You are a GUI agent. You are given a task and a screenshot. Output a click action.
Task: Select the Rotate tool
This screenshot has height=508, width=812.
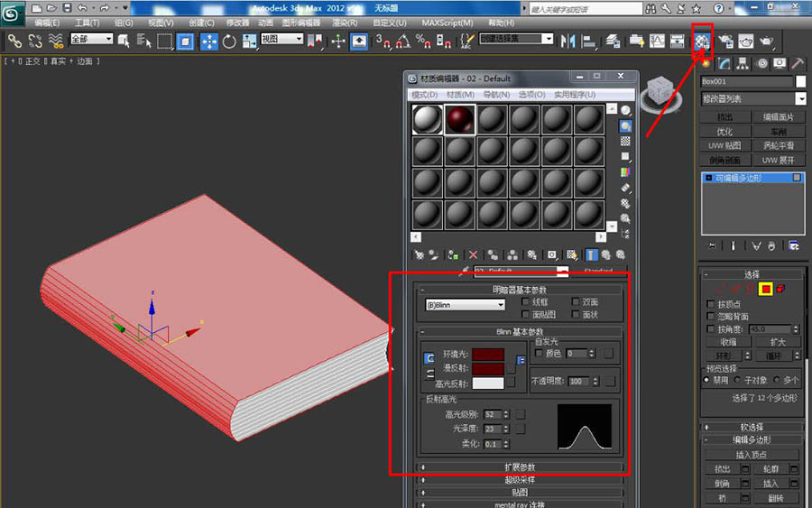pos(229,41)
